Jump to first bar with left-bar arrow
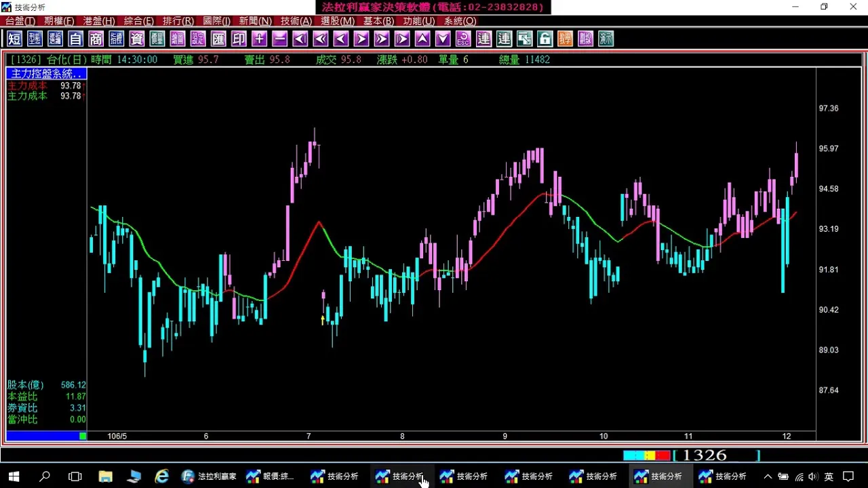The width and height of the screenshot is (868, 488). [300, 39]
